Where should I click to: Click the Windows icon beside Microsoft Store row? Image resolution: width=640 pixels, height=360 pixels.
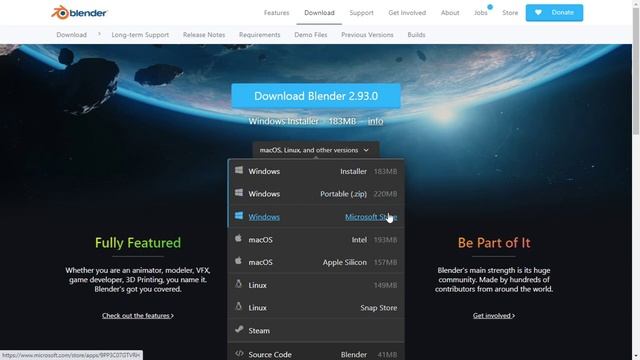coord(239,216)
